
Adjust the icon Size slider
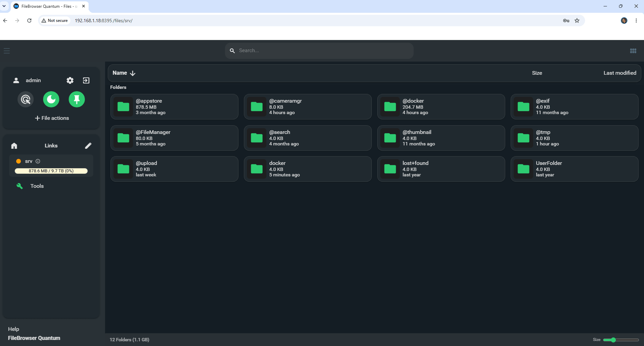(621, 340)
